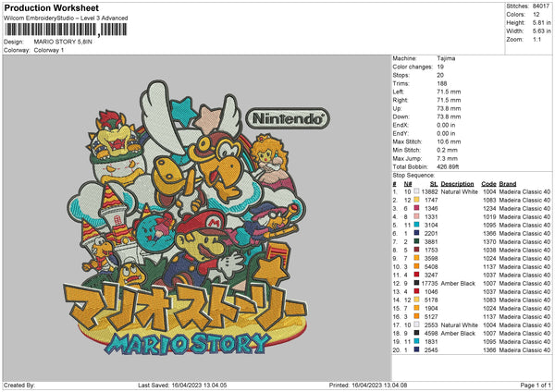
Task: Click the stitches value 84017
Action: 541,6
